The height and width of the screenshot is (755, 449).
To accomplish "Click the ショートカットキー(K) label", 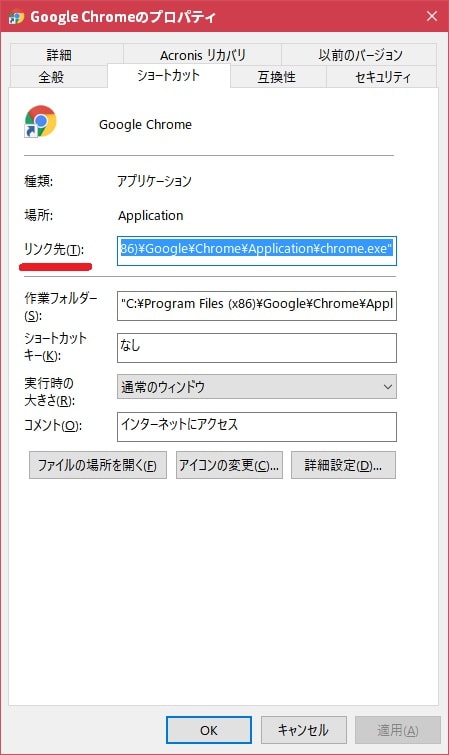I will point(55,347).
